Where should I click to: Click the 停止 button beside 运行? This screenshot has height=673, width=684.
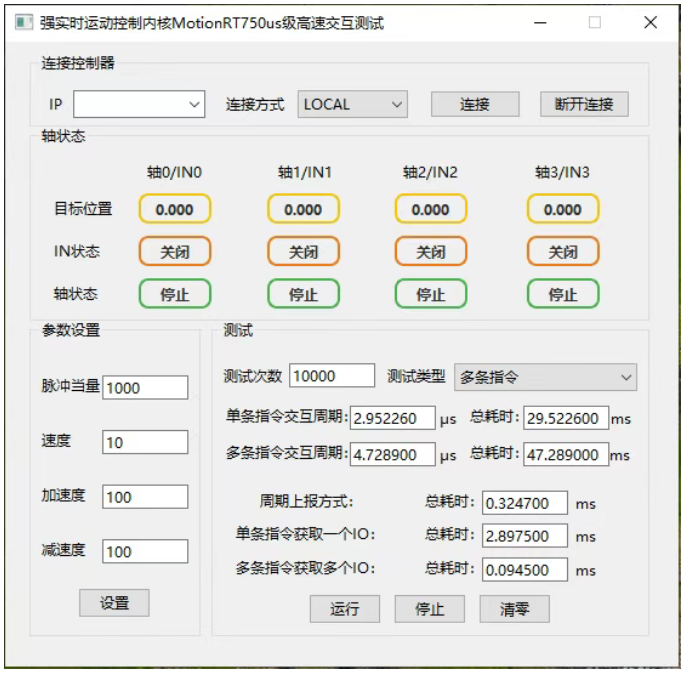(x=430, y=608)
